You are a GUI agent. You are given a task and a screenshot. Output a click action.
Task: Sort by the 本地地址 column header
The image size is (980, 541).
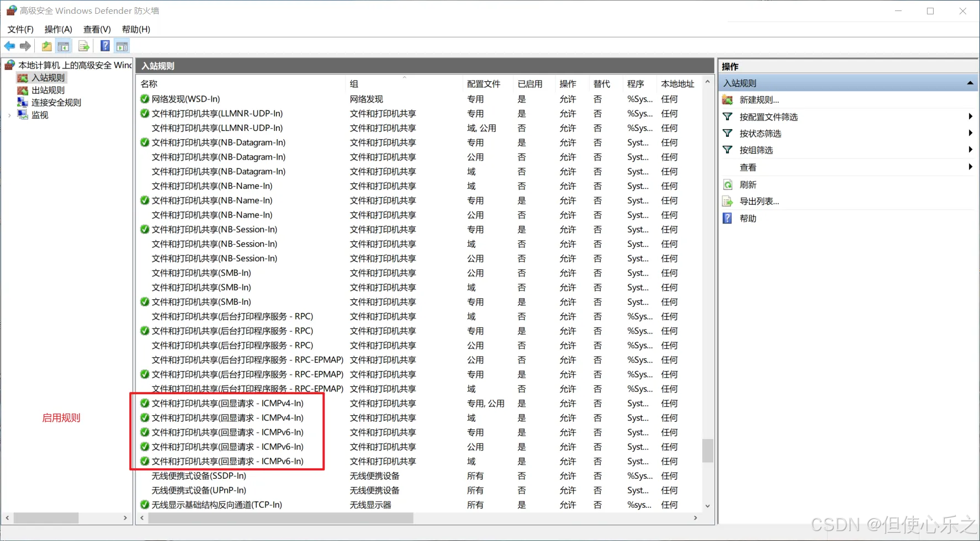[679, 84]
